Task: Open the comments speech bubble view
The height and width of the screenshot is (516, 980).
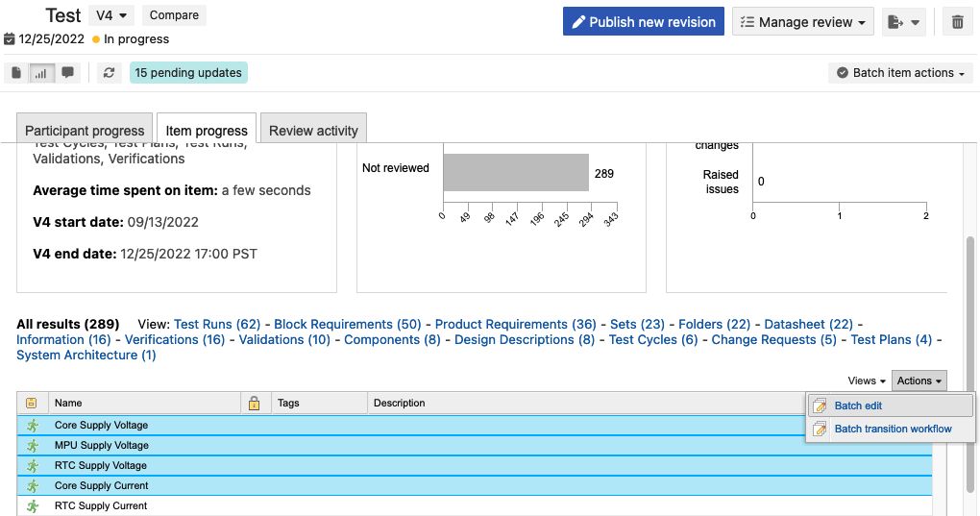Action: tap(67, 73)
